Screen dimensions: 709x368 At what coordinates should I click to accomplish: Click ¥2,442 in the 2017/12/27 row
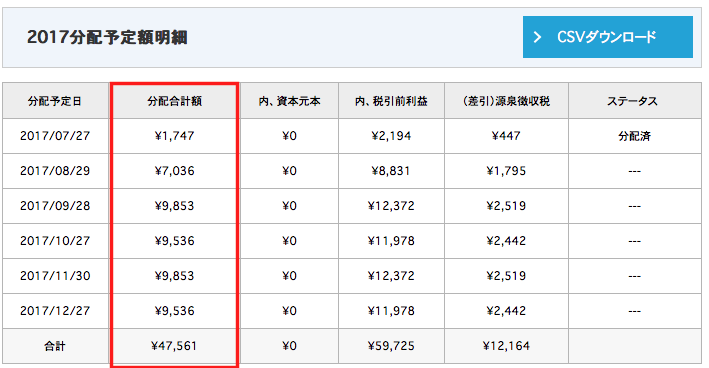tap(506, 311)
